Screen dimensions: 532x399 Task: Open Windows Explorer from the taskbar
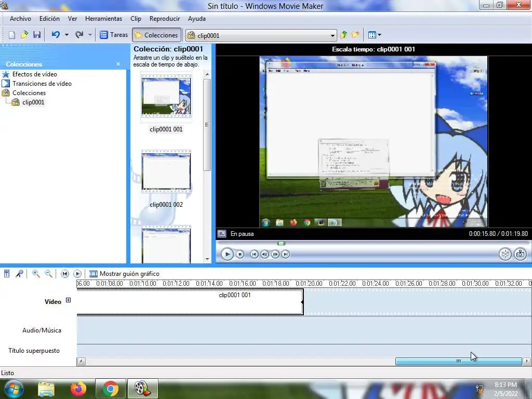pyautogui.click(x=46, y=389)
